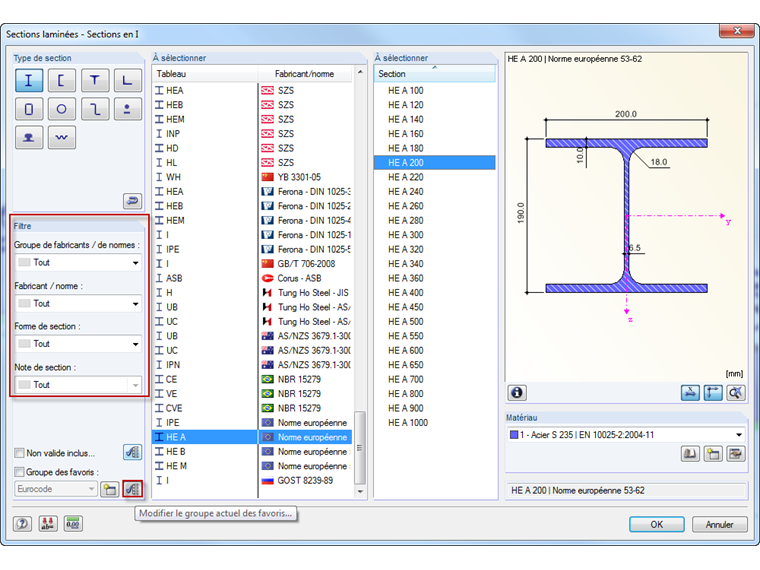Image resolution: width=760 pixels, height=570 pixels.
Task: Modify the current favorites group icon
Action: (x=133, y=489)
